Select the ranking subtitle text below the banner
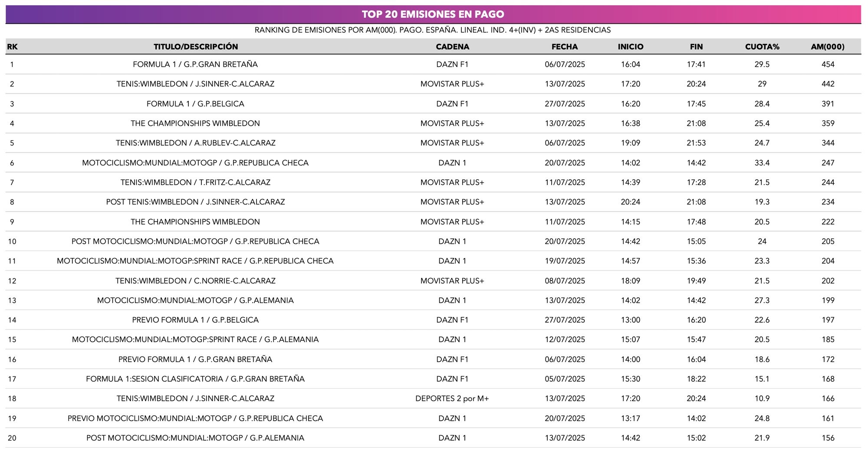 point(432,30)
